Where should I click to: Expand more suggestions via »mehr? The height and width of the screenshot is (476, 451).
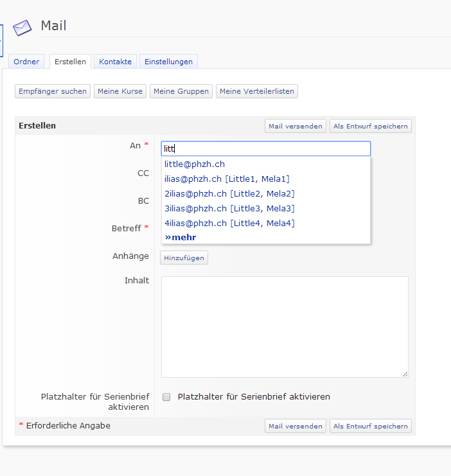point(181,237)
